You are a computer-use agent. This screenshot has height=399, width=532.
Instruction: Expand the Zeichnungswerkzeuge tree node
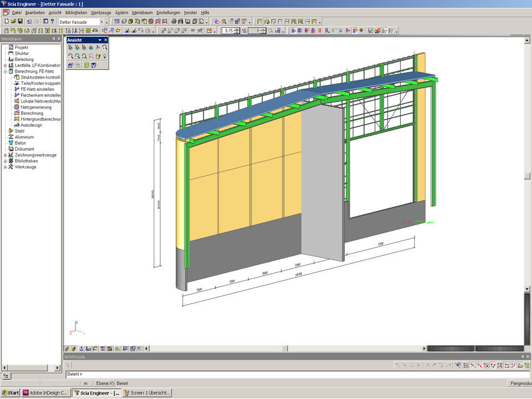(5, 155)
